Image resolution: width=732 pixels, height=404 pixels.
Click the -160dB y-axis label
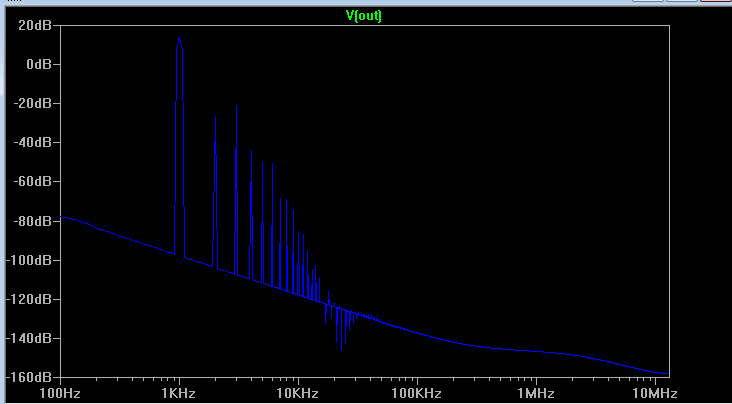[29, 376]
